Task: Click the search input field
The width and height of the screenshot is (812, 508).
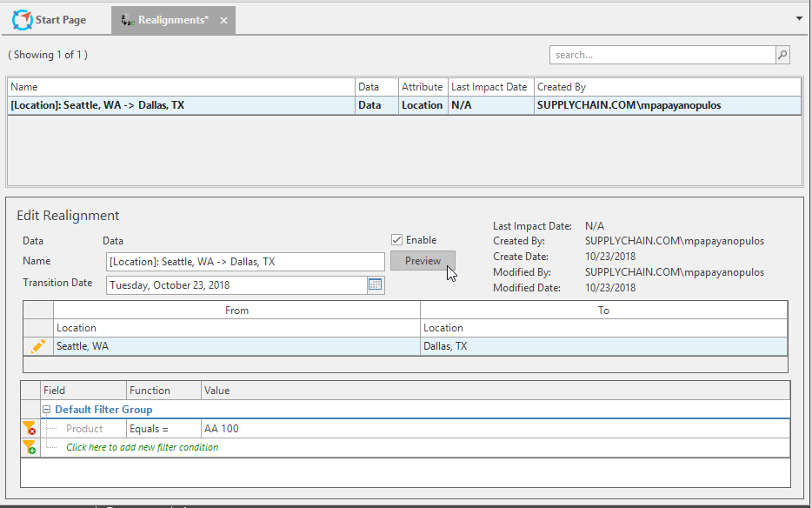Action: tap(662, 55)
